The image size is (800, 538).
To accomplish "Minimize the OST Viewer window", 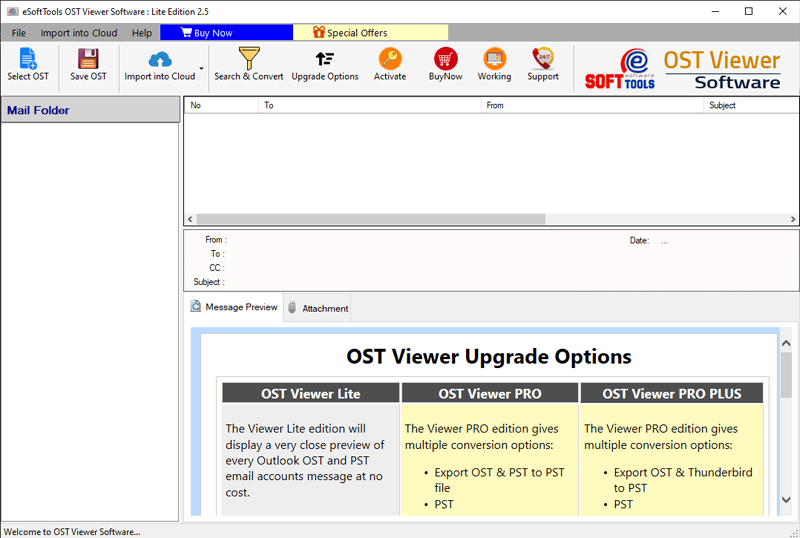I will tap(715, 11).
